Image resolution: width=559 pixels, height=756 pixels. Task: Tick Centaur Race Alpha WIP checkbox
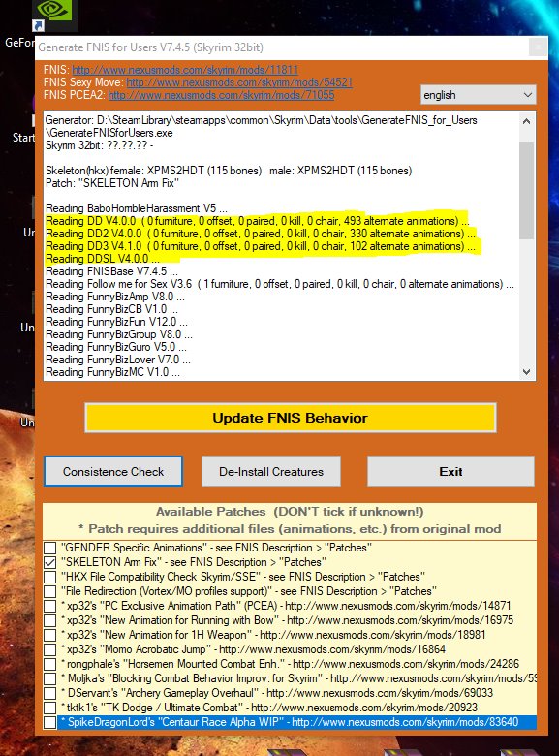(x=50, y=722)
